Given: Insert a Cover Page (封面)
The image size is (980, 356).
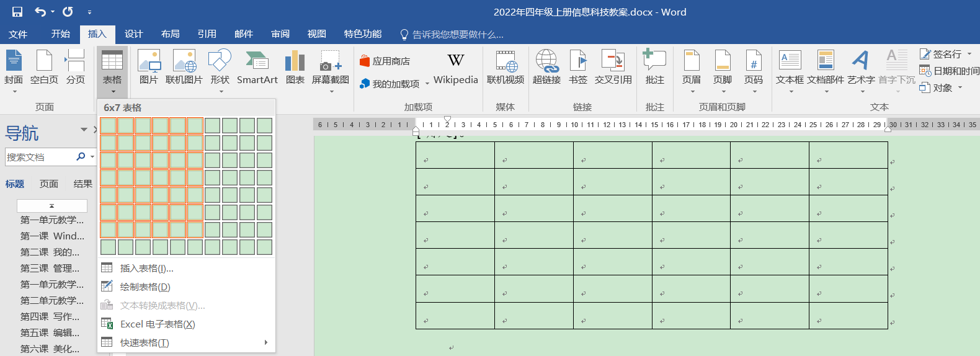Looking at the screenshot, I should click(14, 71).
